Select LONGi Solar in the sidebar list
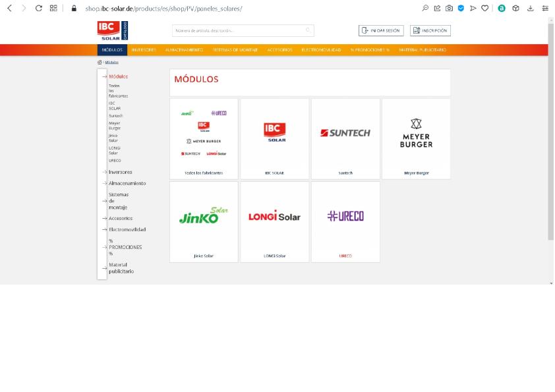Screen dimensions: 555x392 pyautogui.click(x=115, y=150)
